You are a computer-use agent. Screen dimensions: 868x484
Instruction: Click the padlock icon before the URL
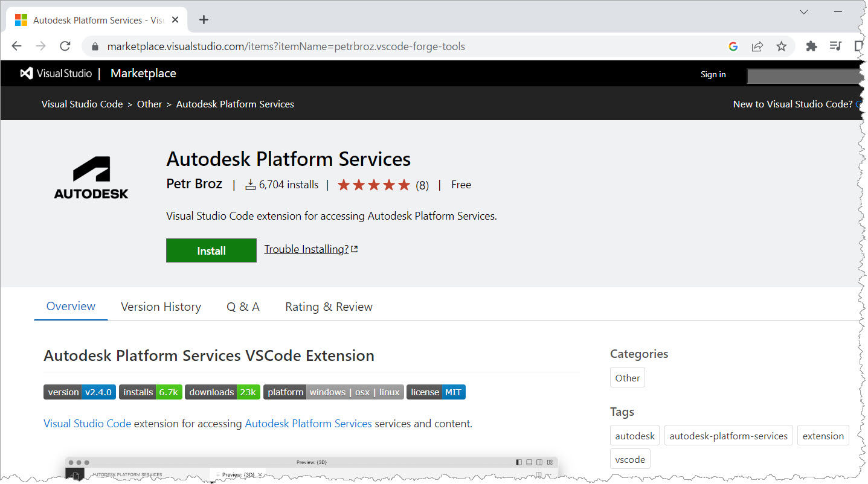[x=95, y=46]
